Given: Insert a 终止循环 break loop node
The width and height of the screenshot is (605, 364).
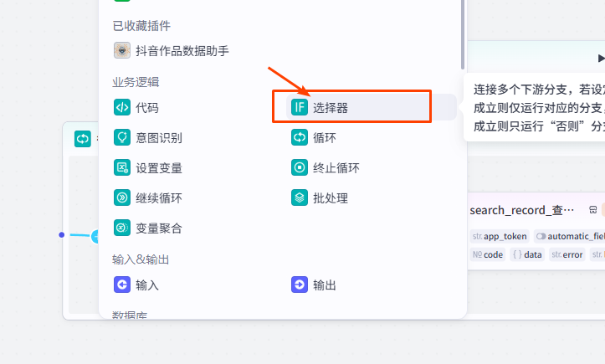Looking at the screenshot, I should tap(325, 168).
